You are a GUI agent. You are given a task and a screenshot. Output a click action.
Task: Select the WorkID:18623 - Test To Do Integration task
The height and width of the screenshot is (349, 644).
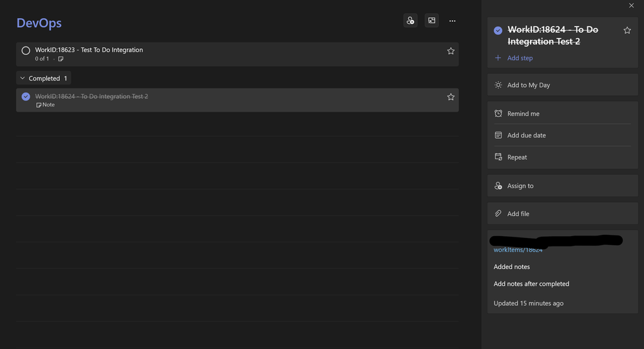pyautogui.click(x=237, y=54)
